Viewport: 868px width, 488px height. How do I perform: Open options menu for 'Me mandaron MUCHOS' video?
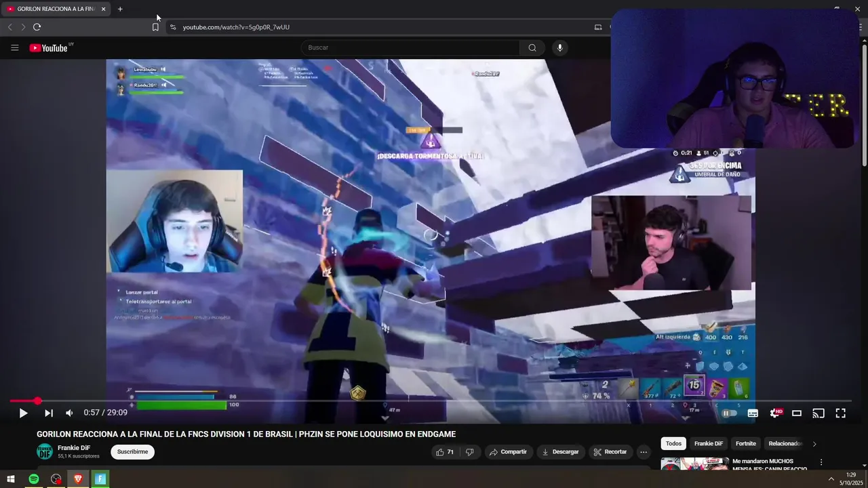pos(821,462)
